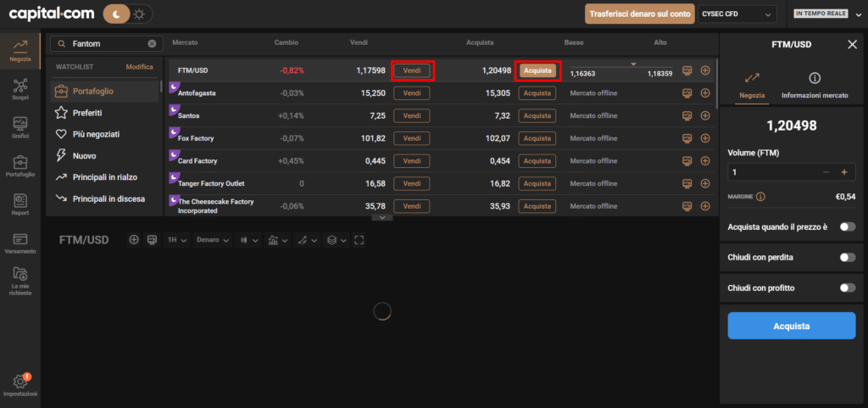Increase volume with plus stepper

844,172
